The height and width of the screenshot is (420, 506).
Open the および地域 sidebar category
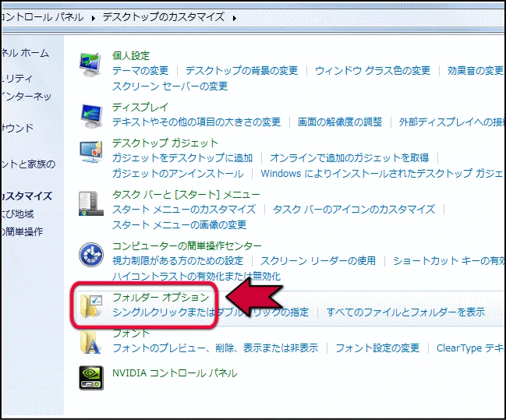[x=18, y=214]
